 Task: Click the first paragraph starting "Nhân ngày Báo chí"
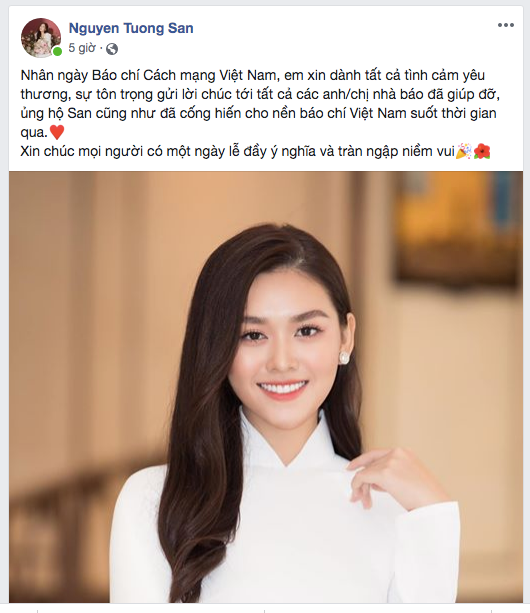(x=260, y=104)
